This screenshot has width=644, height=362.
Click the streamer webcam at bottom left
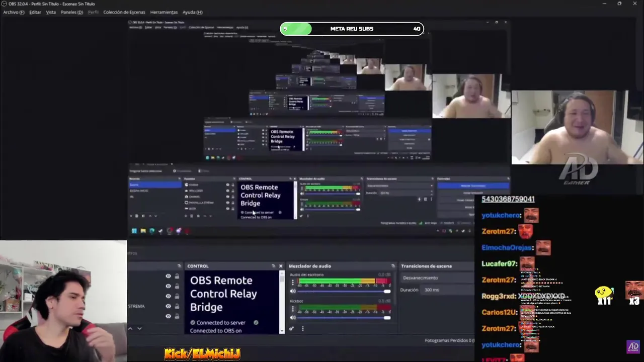click(63, 301)
